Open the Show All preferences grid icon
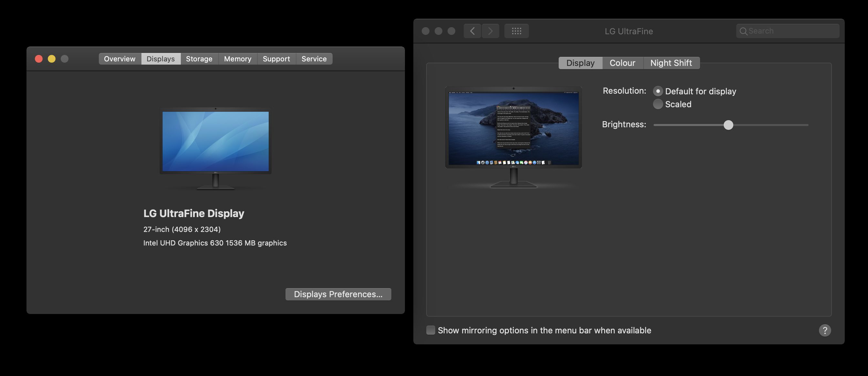Image resolution: width=868 pixels, height=376 pixels. point(516,31)
